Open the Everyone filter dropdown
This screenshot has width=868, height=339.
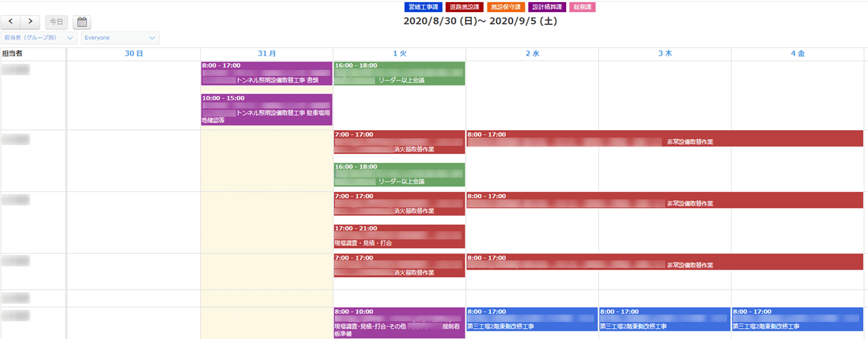tap(120, 38)
